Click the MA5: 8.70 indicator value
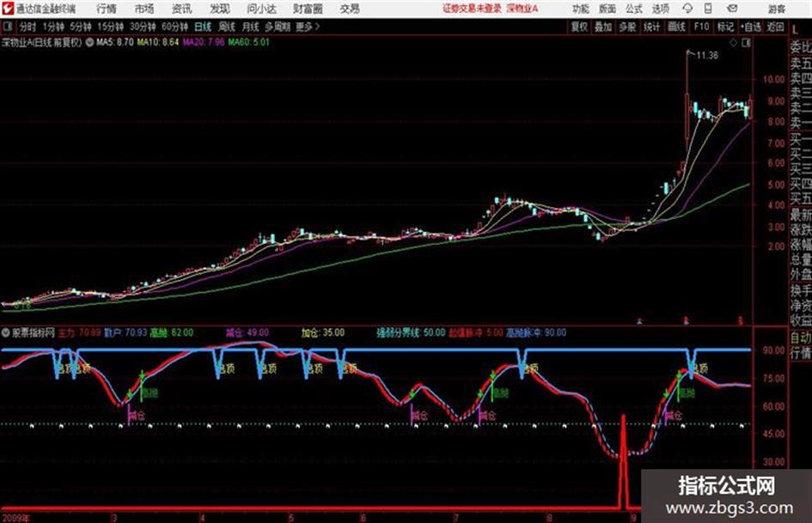The height and width of the screenshot is (523, 812). click(114, 42)
